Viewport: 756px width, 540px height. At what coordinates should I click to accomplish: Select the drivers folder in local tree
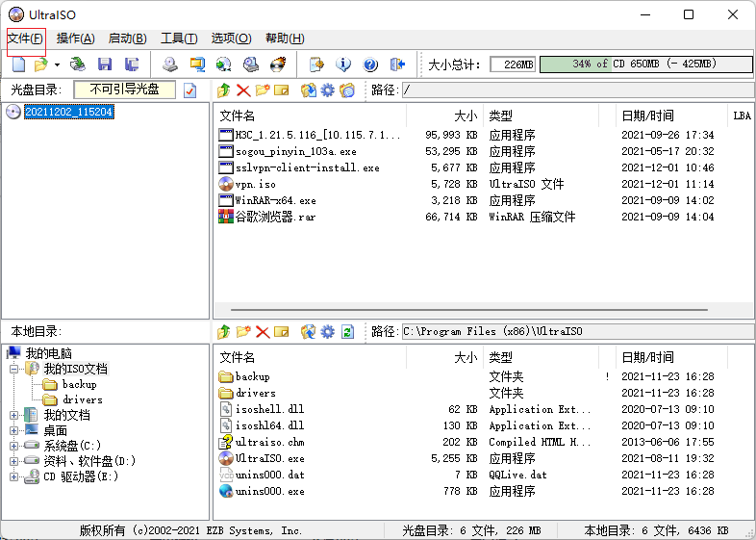click(x=83, y=400)
